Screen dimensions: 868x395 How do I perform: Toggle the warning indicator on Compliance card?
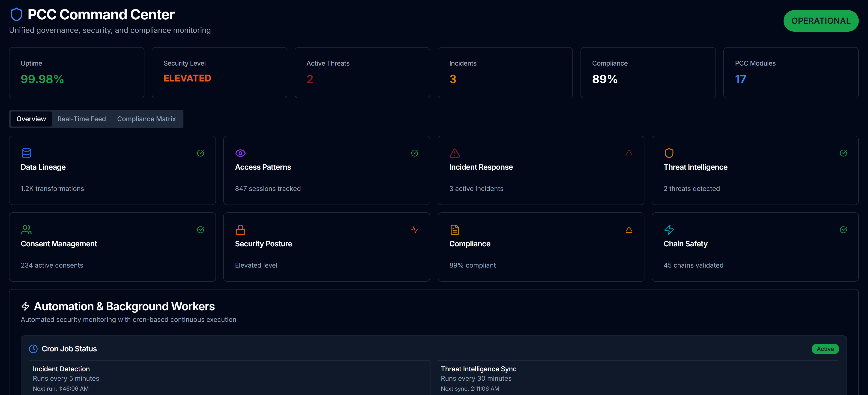pos(629,229)
